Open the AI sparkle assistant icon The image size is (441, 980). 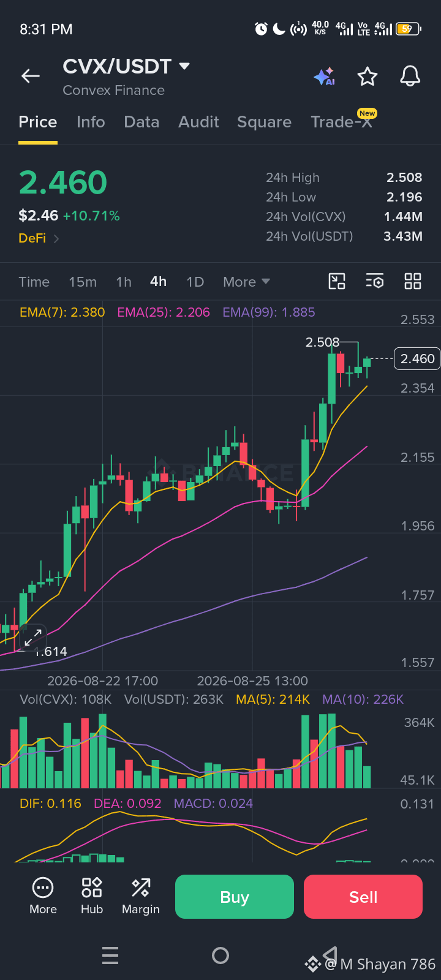(324, 77)
